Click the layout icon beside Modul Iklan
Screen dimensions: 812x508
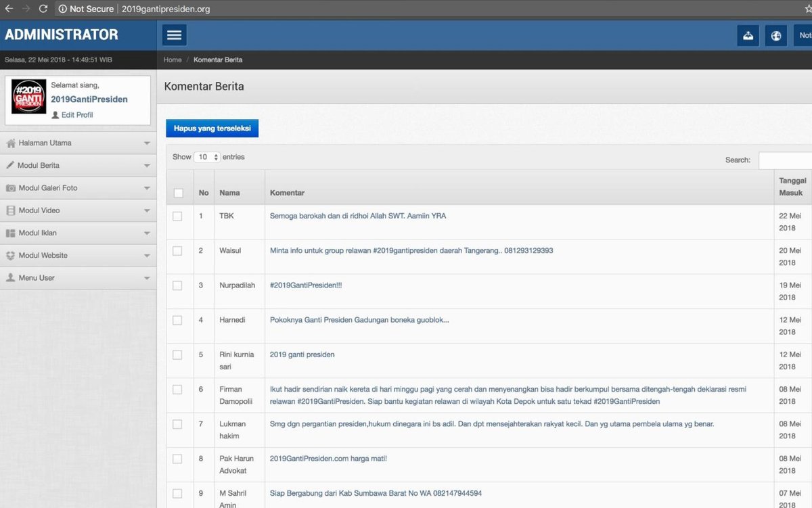tap(11, 233)
